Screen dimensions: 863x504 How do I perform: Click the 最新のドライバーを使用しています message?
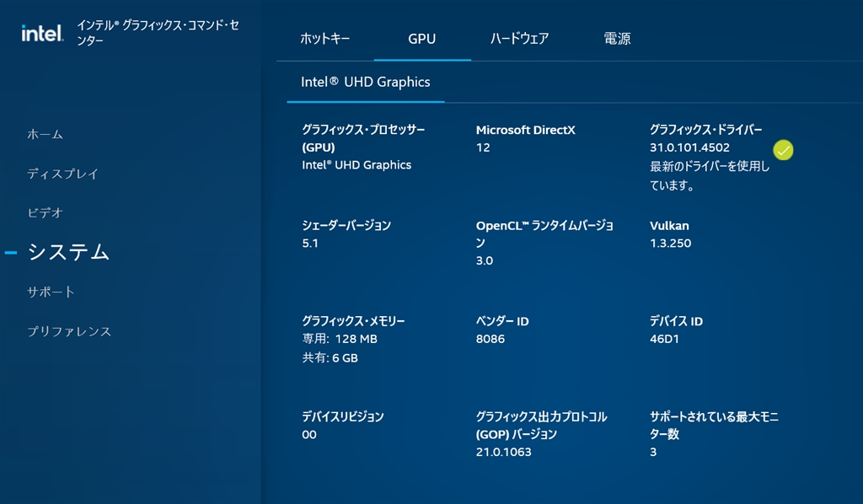click(710, 175)
